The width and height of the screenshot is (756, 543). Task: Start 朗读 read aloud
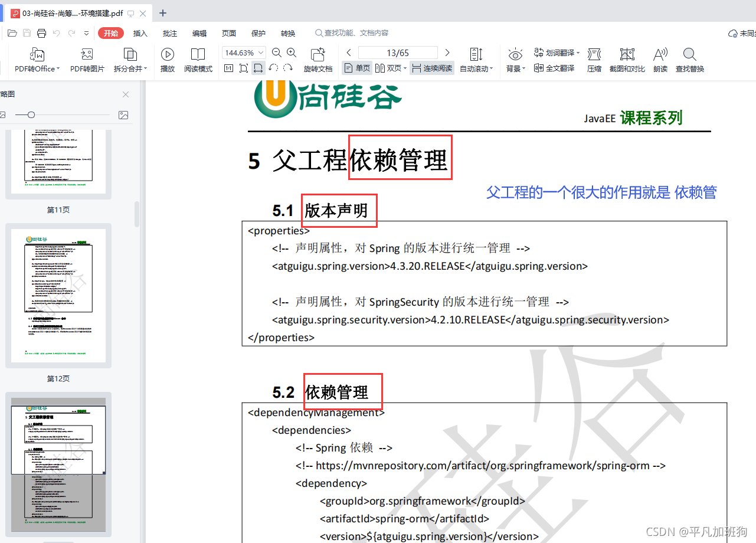pyautogui.click(x=660, y=60)
